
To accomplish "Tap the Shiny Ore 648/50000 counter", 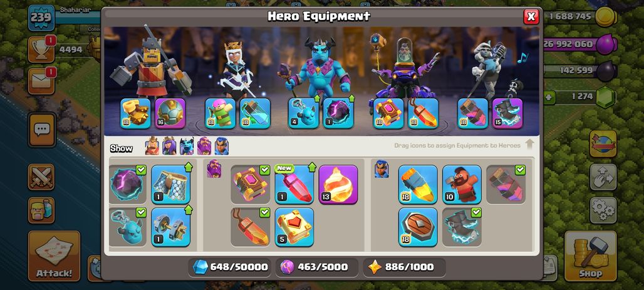I will [231, 267].
